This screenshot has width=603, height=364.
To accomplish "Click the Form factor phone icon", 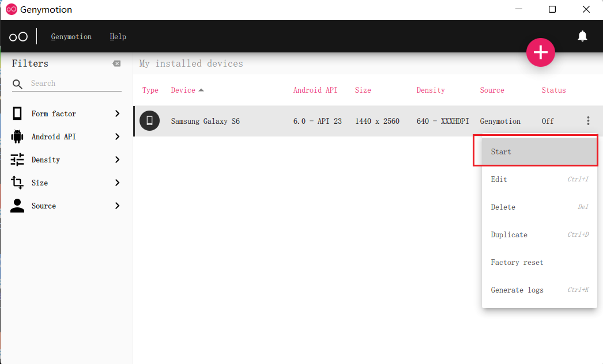I will [x=17, y=113].
